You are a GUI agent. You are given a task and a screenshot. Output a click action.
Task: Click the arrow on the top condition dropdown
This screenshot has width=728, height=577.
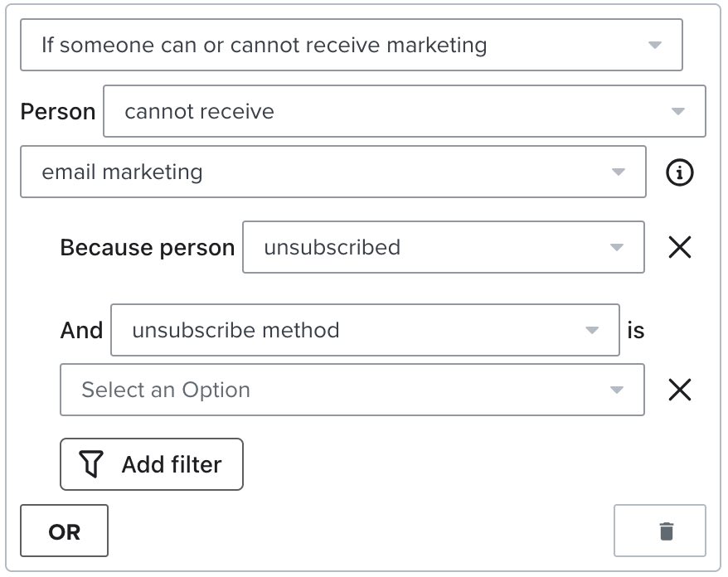655,45
